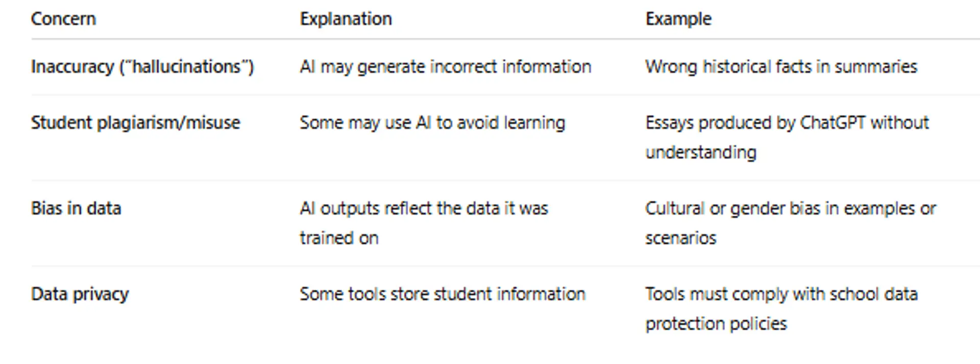The width and height of the screenshot is (980, 364).
Task: Click the Example column header
Action: tap(678, 19)
